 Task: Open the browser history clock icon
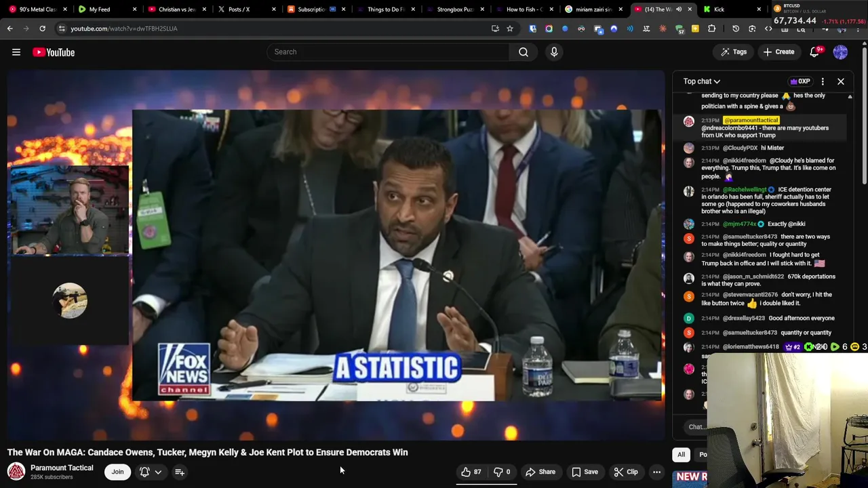click(736, 28)
